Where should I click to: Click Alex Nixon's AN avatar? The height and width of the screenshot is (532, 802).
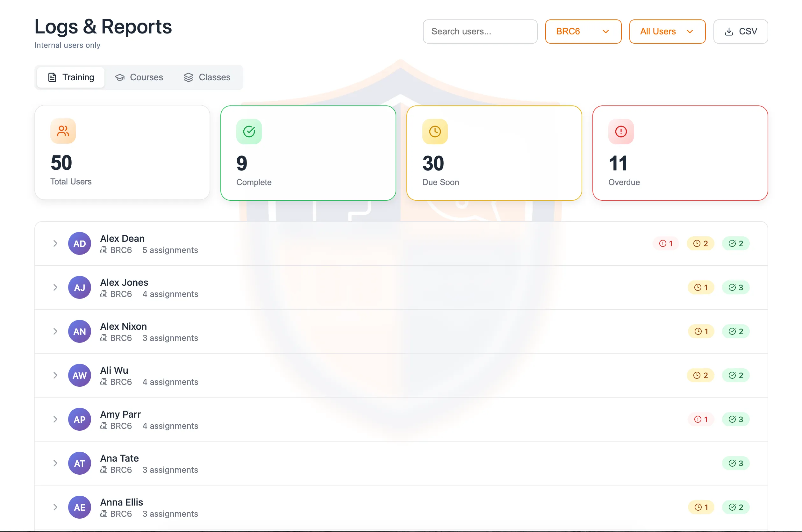pyautogui.click(x=79, y=332)
